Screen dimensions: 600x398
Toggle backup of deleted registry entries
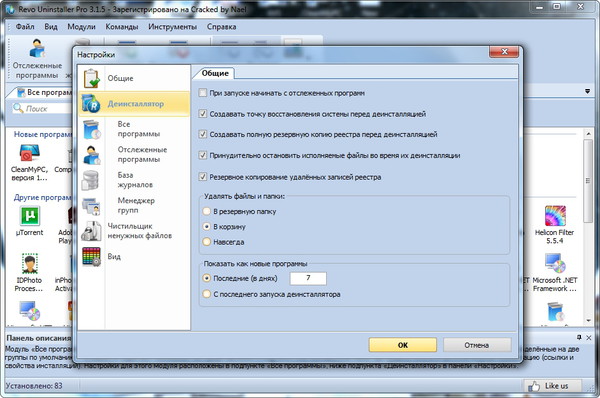coord(203,177)
